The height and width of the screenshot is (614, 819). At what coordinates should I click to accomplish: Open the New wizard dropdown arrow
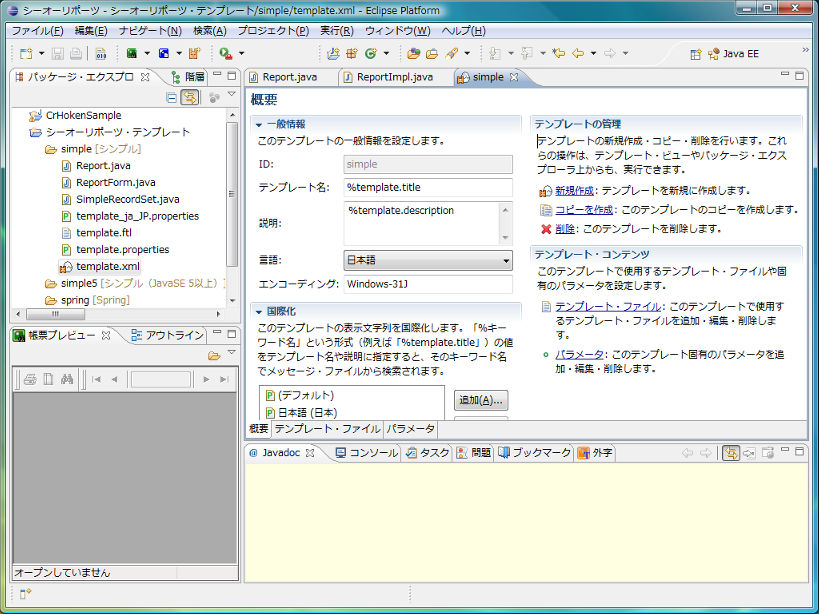(42, 53)
